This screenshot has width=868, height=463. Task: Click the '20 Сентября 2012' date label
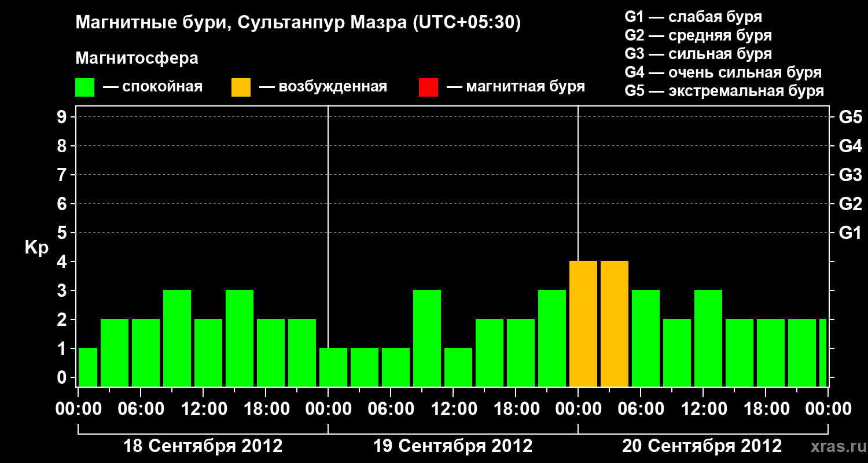point(702,446)
